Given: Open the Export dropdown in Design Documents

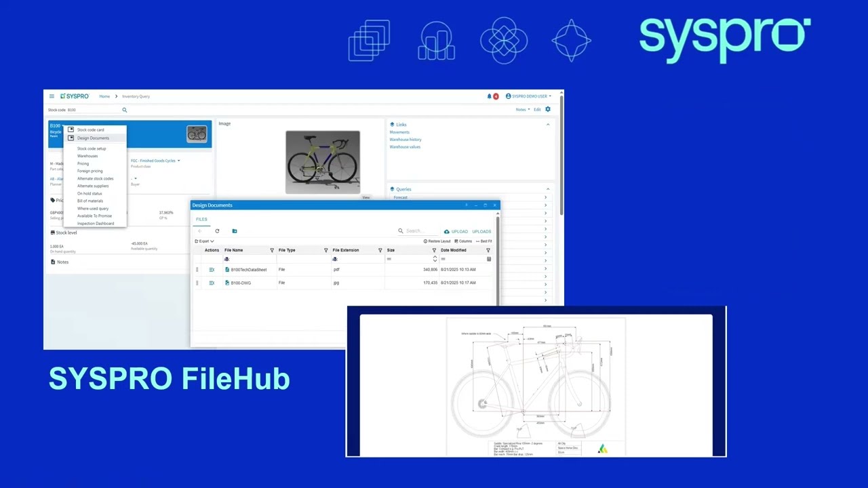Looking at the screenshot, I should coord(204,241).
